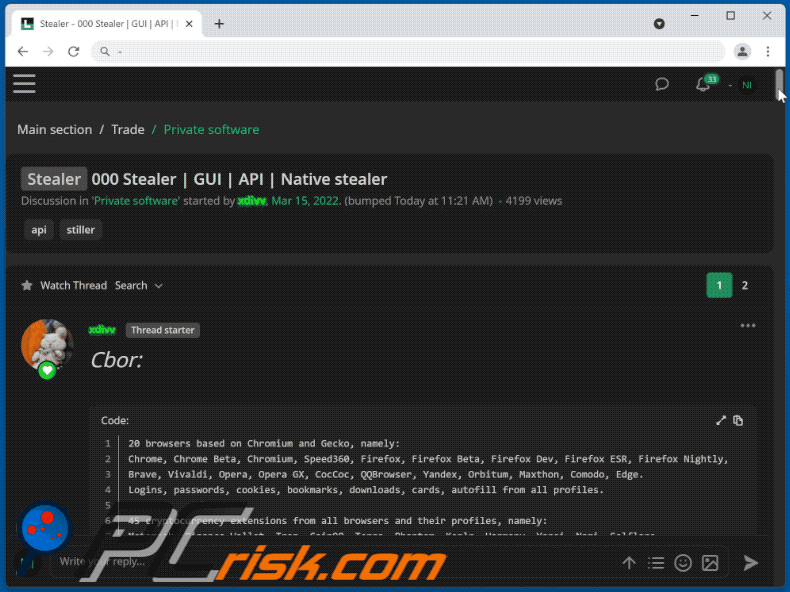
Task: Open thread starter xdivv profile in header
Action: pos(251,201)
